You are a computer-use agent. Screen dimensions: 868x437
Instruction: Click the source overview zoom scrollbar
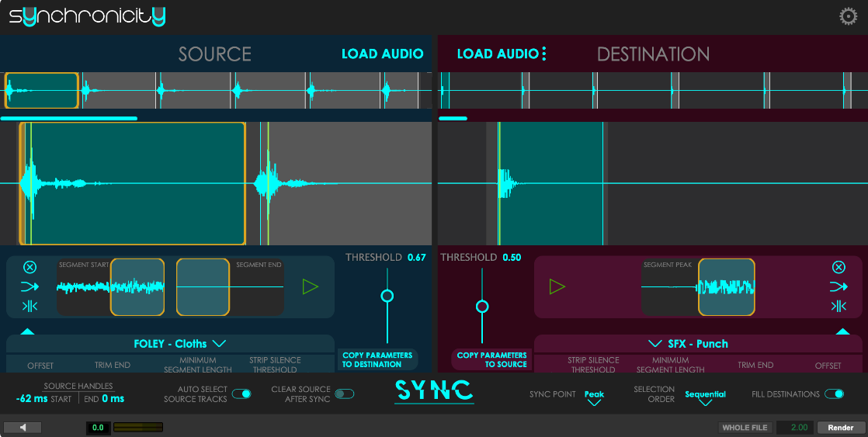pos(69,118)
